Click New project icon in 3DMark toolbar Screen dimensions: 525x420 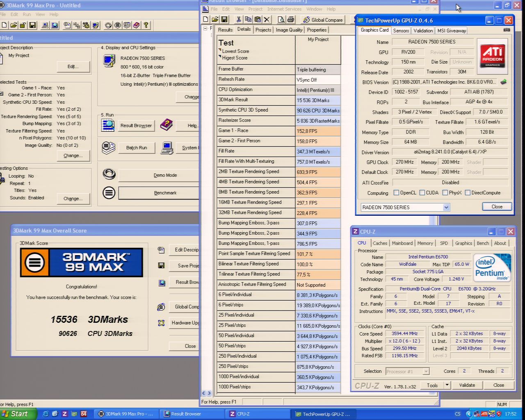pyautogui.click(x=4, y=25)
